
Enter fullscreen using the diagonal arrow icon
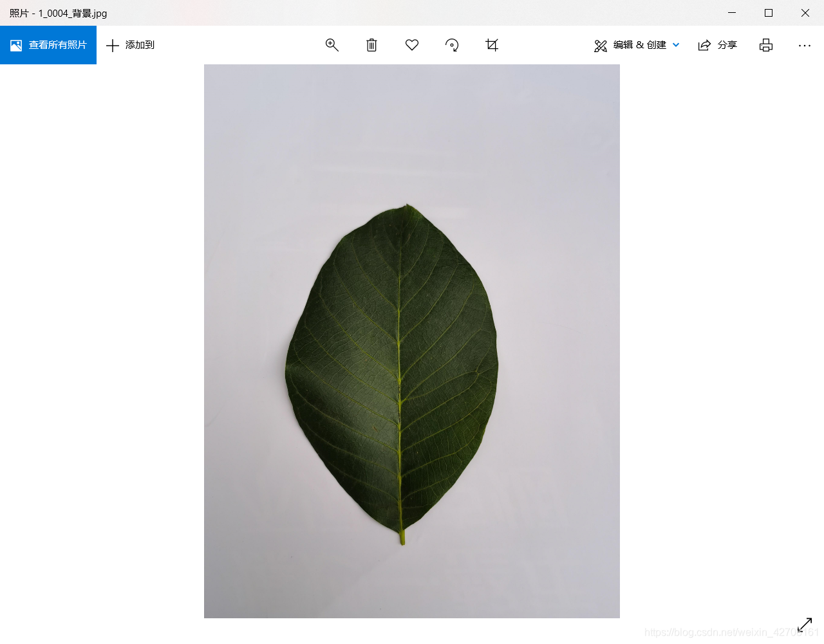(805, 624)
